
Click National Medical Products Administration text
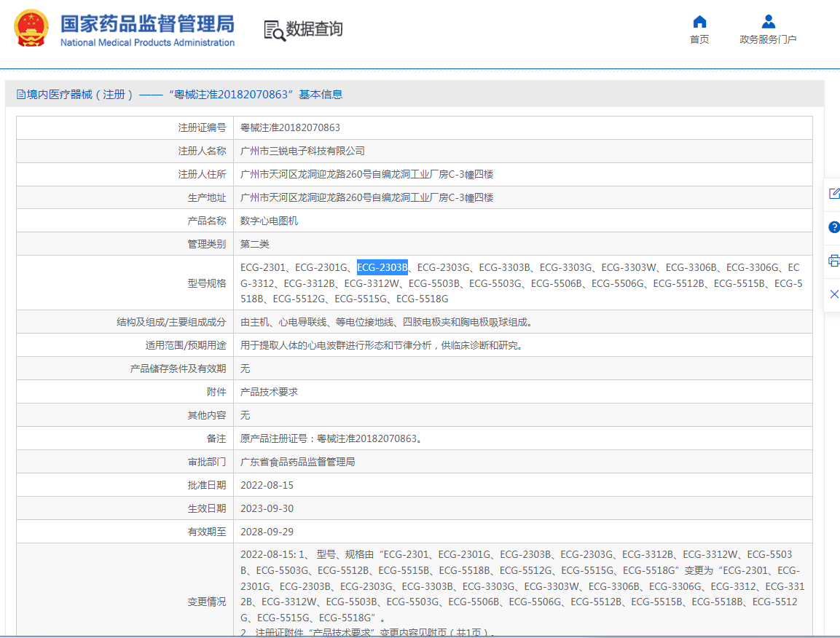click(147, 42)
